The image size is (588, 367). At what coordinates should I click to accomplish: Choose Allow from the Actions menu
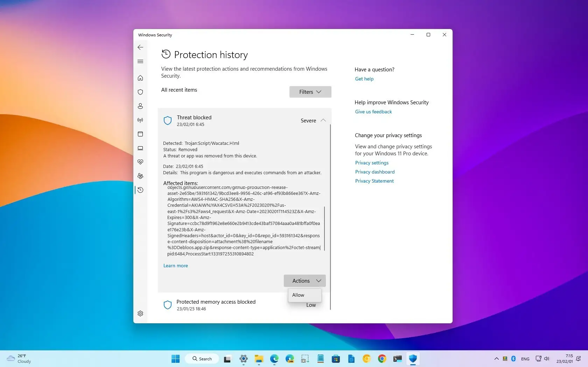(x=298, y=295)
